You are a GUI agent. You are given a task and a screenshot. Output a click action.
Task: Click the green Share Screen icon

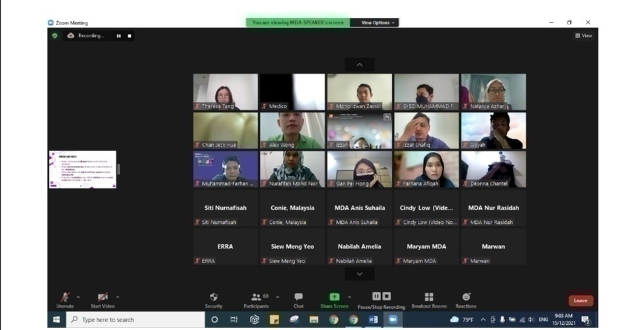334,297
